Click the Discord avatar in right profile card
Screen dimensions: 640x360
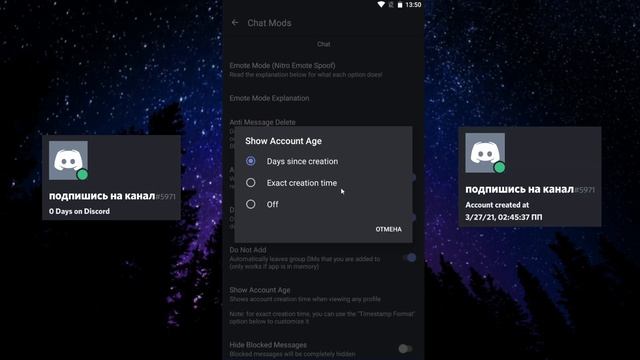[485, 153]
